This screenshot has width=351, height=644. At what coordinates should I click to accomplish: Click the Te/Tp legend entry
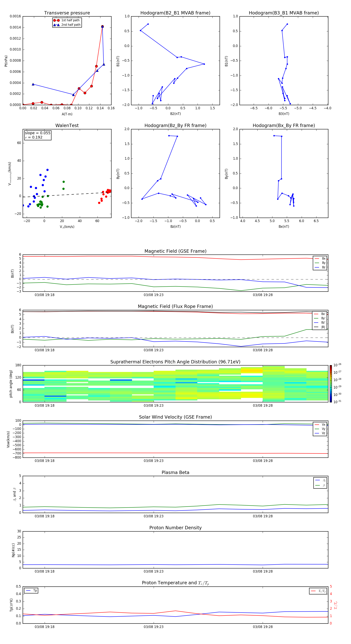coord(318,591)
